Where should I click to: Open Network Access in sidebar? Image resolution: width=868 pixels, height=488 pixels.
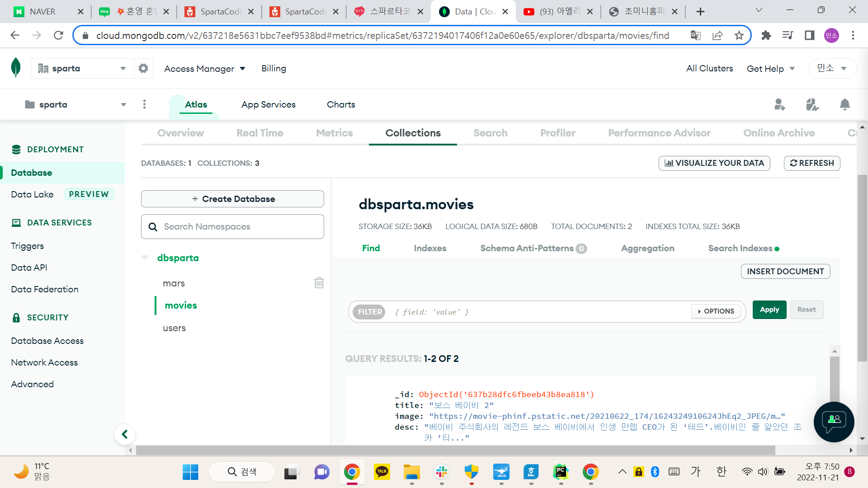(44, 362)
